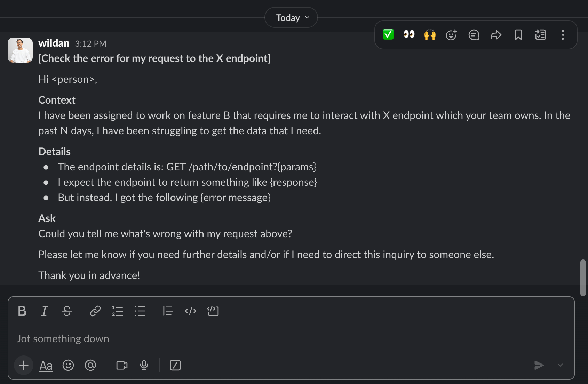Mention someone with the @ icon

[x=90, y=365]
